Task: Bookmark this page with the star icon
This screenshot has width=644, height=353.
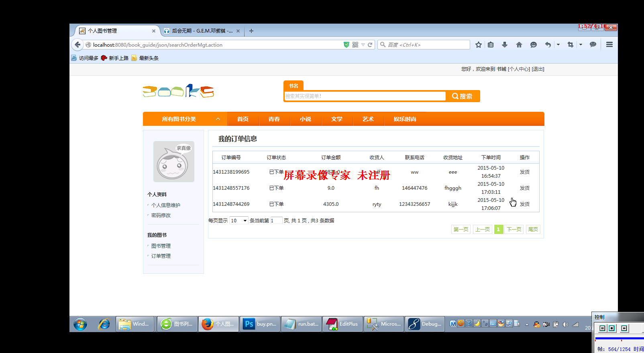Action: pos(479,45)
